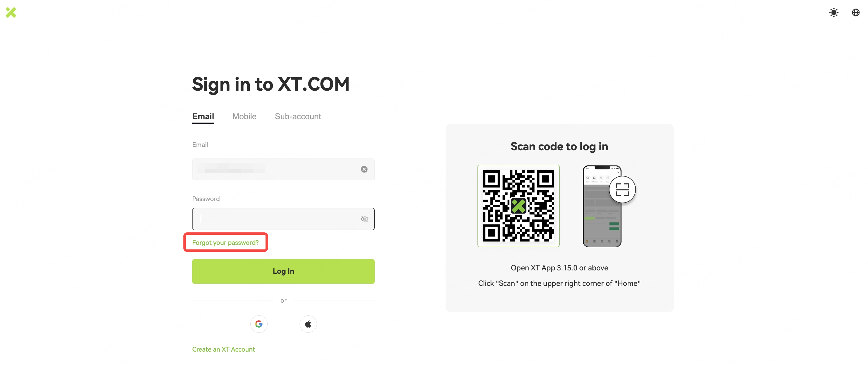Focus the Password input field
The height and width of the screenshot is (365, 868).
283,219
